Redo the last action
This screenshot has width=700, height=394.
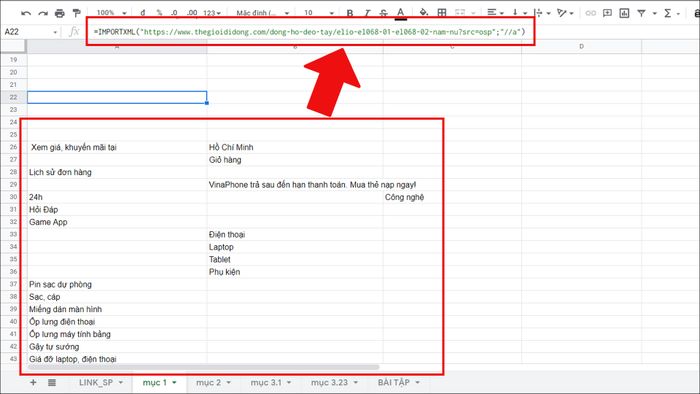(x=43, y=13)
